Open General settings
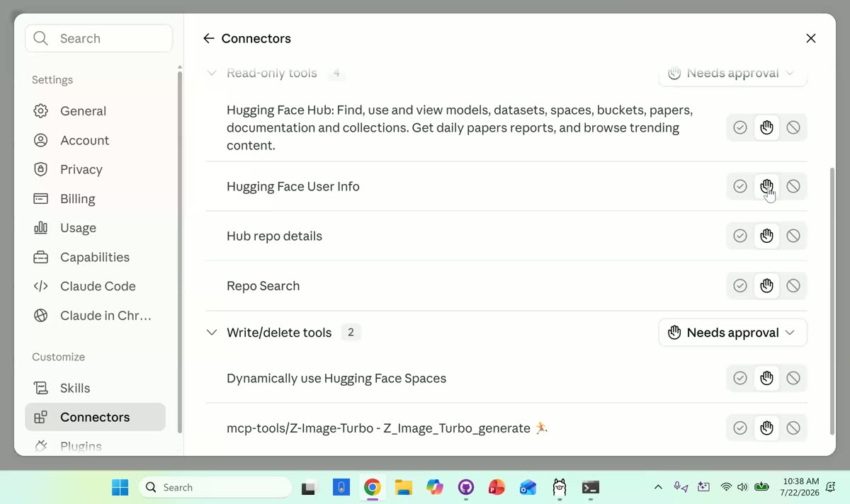This screenshot has width=850, height=504. coord(95,111)
